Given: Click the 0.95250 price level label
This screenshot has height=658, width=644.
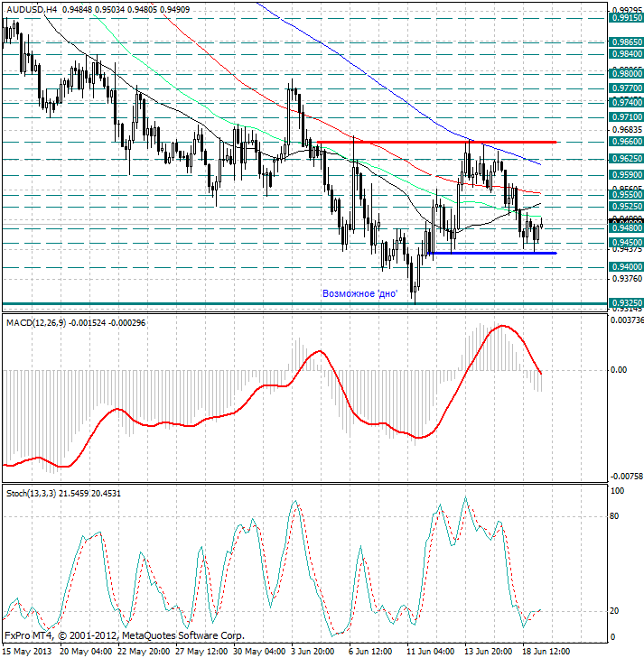Looking at the screenshot, I should click(x=626, y=207).
